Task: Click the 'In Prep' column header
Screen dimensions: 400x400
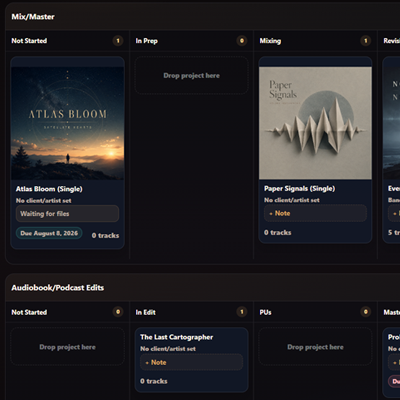Action: point(147,41)
